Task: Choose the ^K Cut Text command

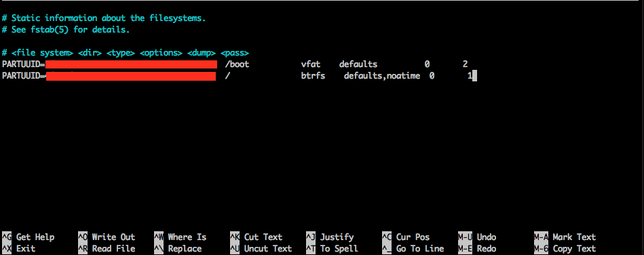Action: coord(257,237)
